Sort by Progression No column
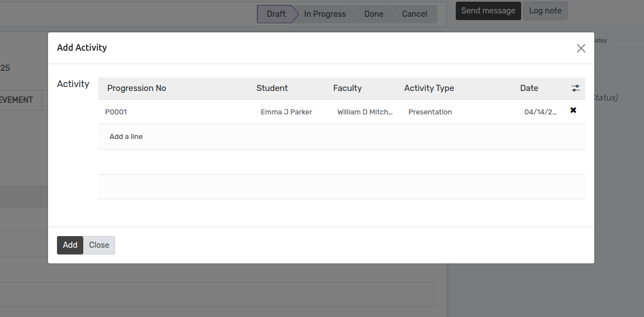Image resolution: width=644 pixels, height=317 pixels. [x=136, y=88]
